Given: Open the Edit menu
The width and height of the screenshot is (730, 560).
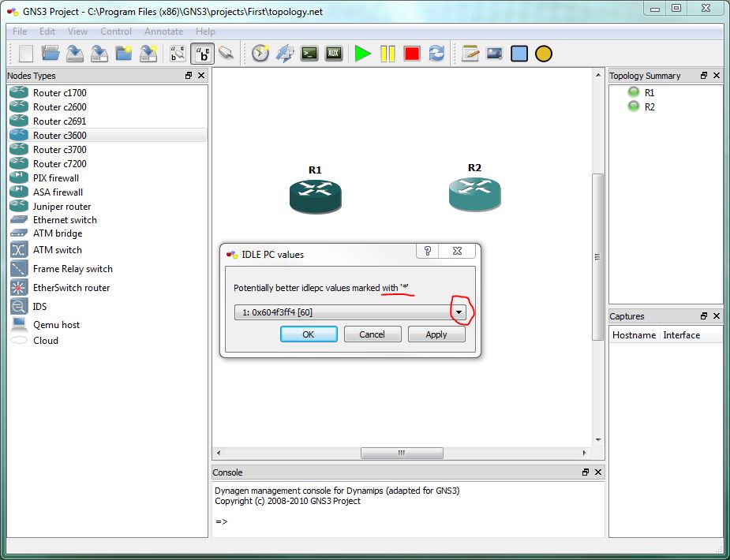Looking at the screenshot, I should pyautogui.click(x=47, y=32).
